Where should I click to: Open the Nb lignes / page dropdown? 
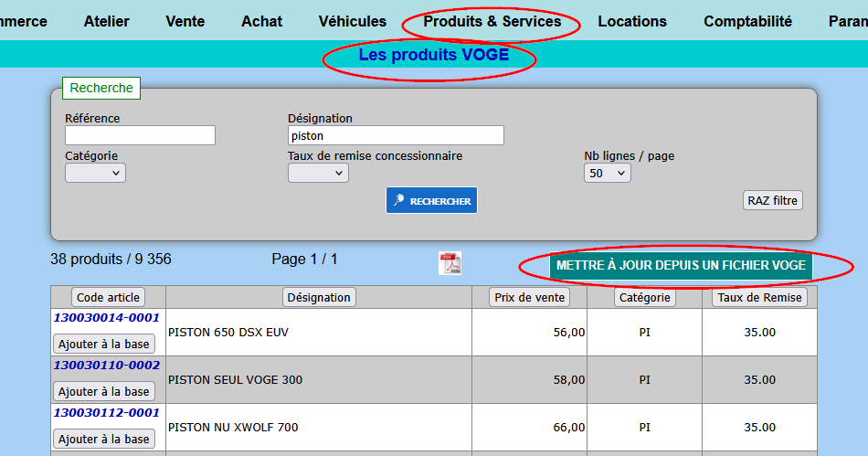pyautogui.click(x=607, y=173)
